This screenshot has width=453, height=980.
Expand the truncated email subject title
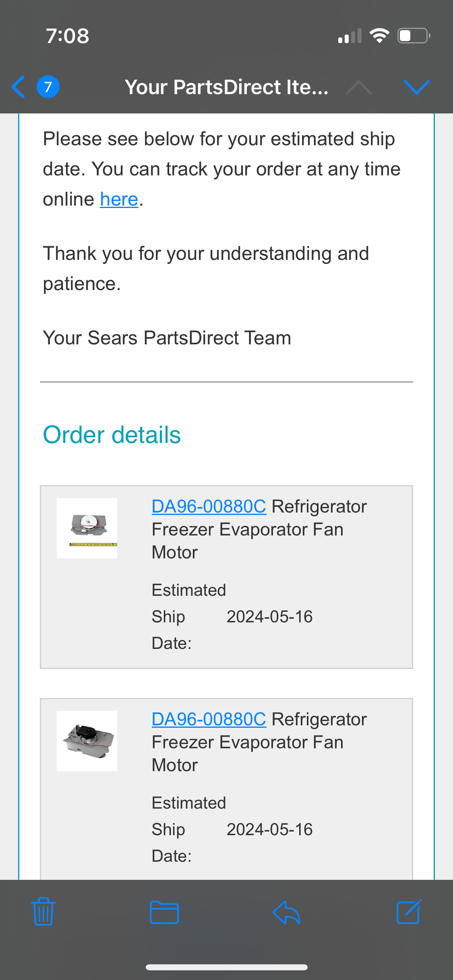tap(227, 87)
